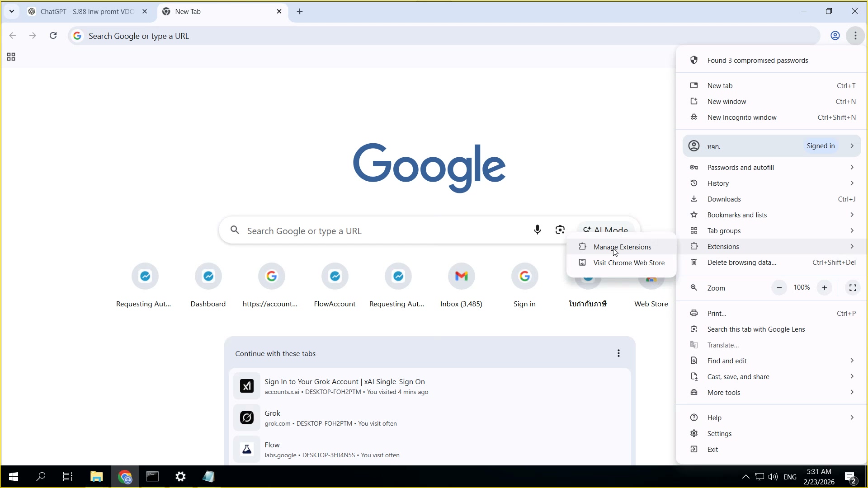Click the reload page icon

coord(53,36)
